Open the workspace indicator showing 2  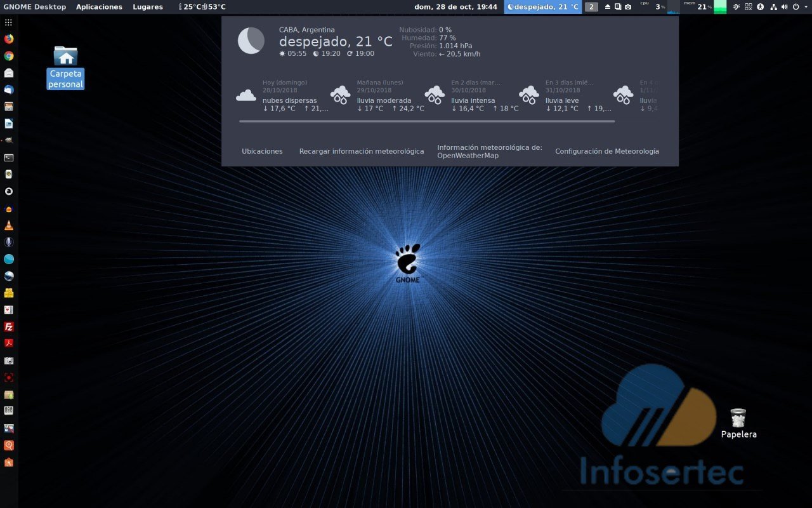591,7
